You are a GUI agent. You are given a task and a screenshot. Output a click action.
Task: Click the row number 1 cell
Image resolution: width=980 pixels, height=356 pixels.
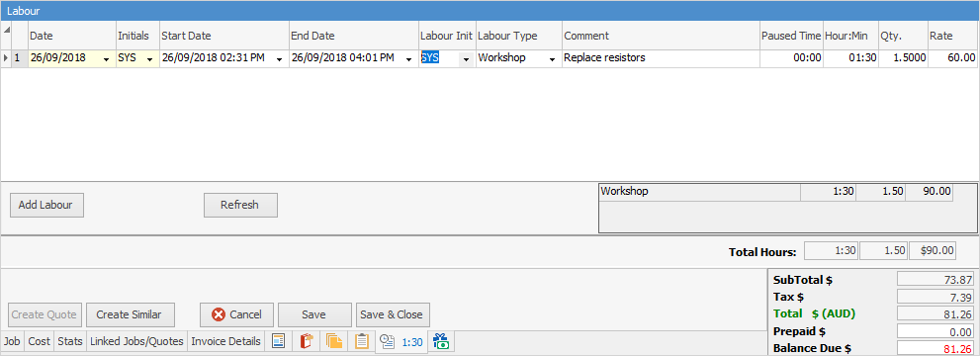tap(20, 58)
